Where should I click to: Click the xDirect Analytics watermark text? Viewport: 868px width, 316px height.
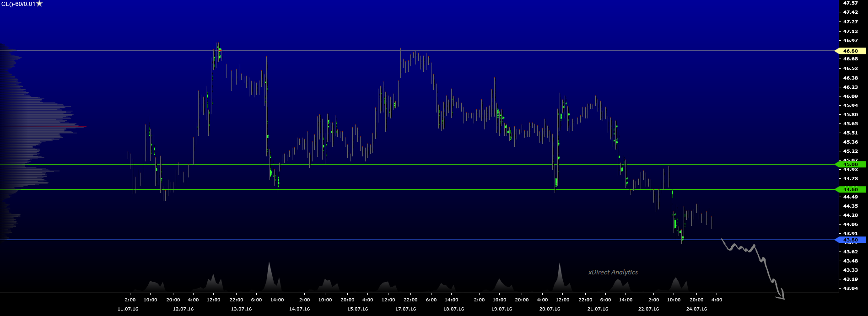(x=613, y=272)
